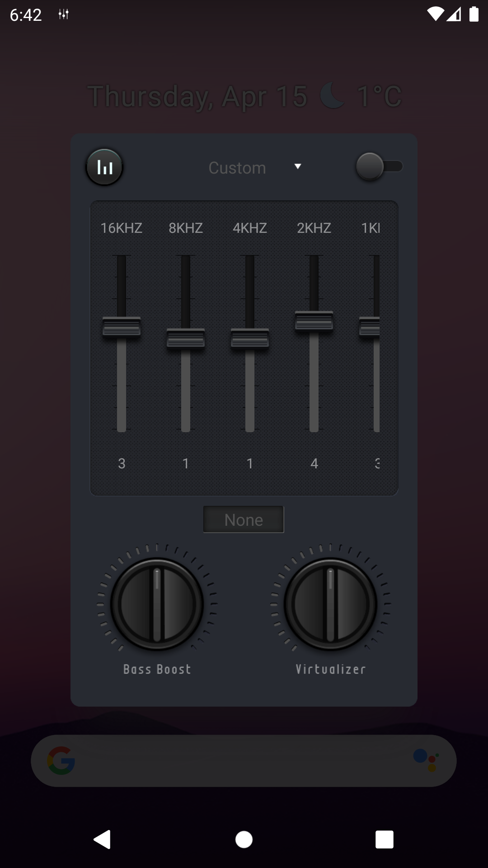This screenshot has width=488, height=868.
Task: Tap the equalizer status bar notification icon
Action: pyautogui.click(x=63, y=14)
